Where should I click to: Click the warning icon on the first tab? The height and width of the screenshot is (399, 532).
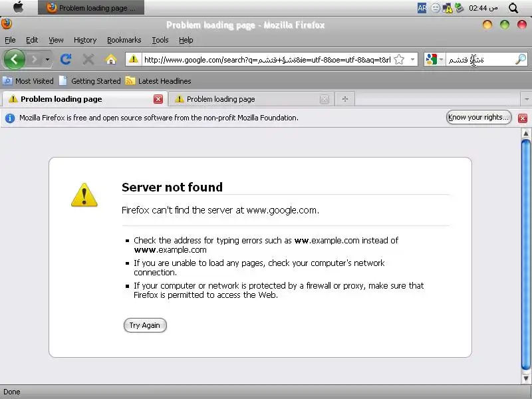coord(13,98)
